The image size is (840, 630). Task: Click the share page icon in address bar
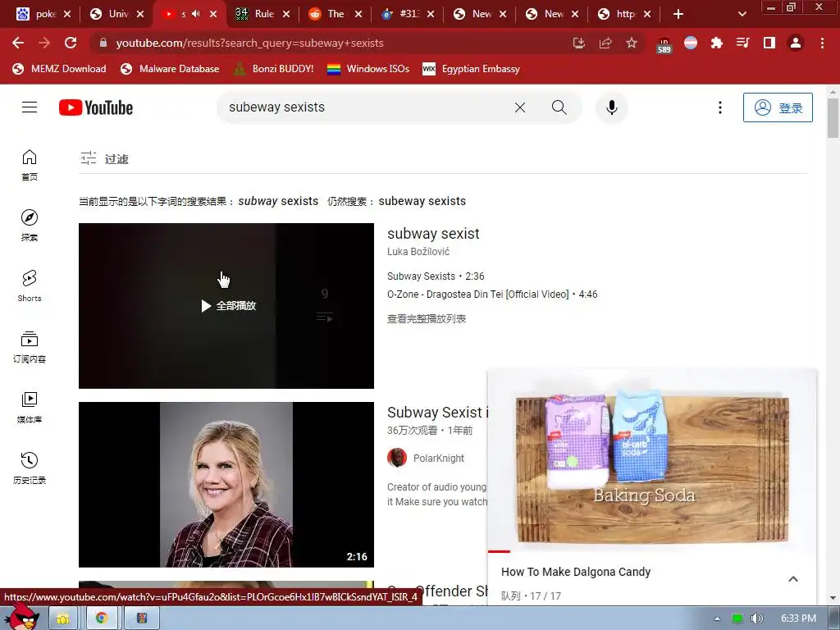pos(605,43)
